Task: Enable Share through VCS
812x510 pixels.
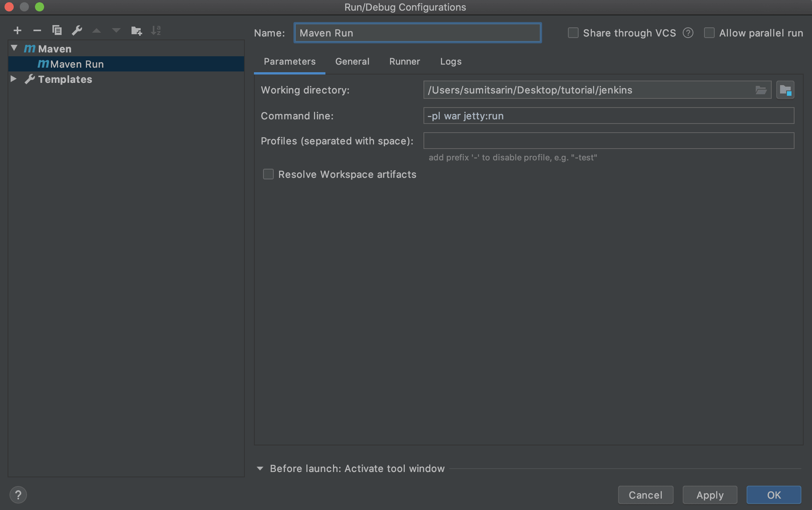Action: 573,33
